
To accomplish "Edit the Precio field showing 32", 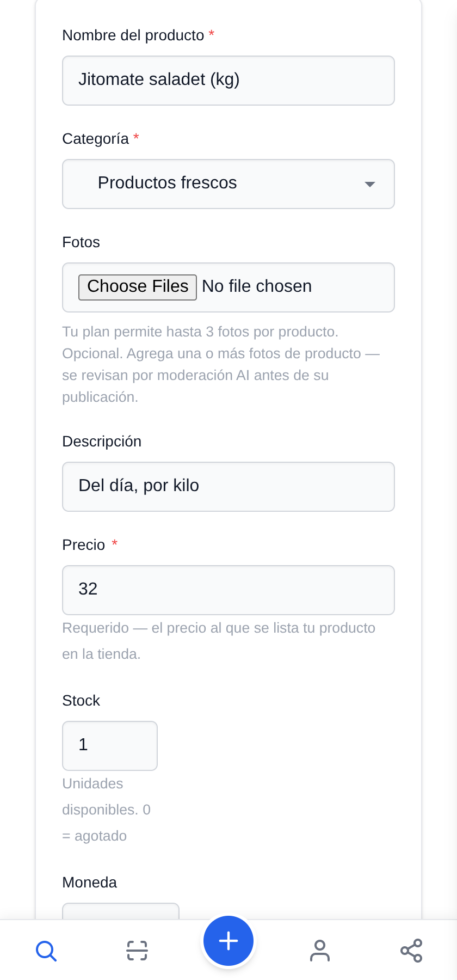I will point(228,590).
